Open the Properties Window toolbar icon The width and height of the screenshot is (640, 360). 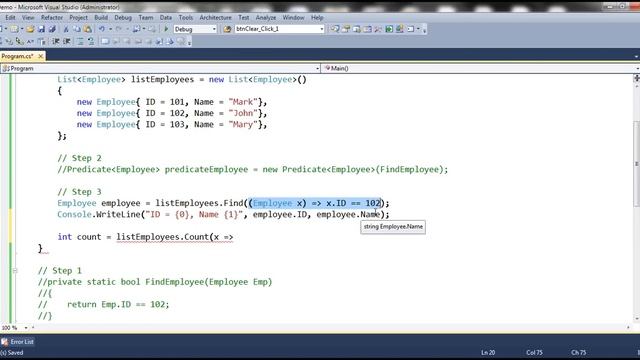(346, 29)
